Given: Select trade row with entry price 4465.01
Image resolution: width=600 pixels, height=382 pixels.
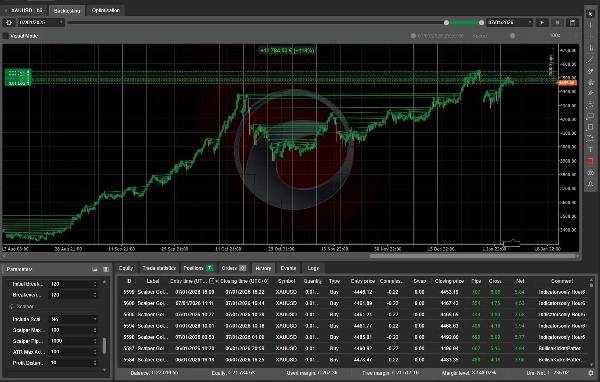Looking at the screenshot, I should click(x=354, y=337).
